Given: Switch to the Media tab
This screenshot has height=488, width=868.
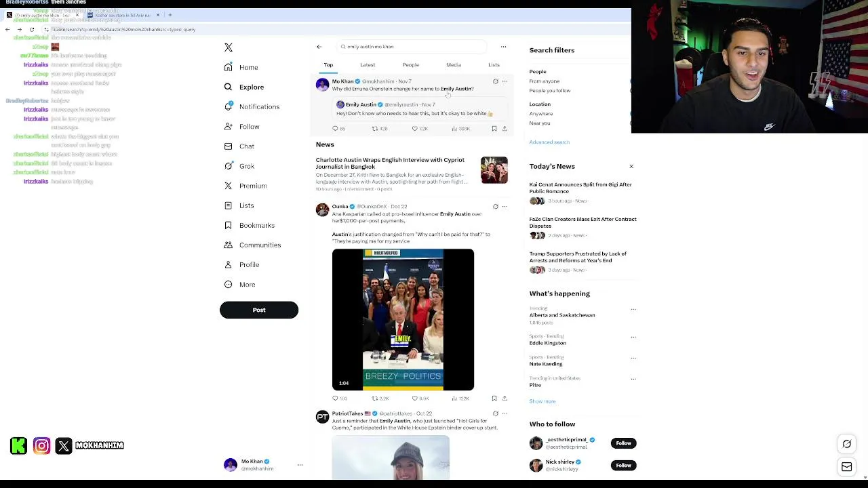Looking at the screenshot, I should (x=454, y=65).
